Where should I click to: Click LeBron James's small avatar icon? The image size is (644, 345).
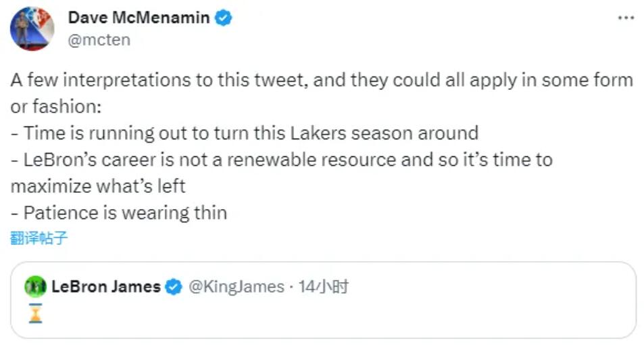tap(35, 287)
